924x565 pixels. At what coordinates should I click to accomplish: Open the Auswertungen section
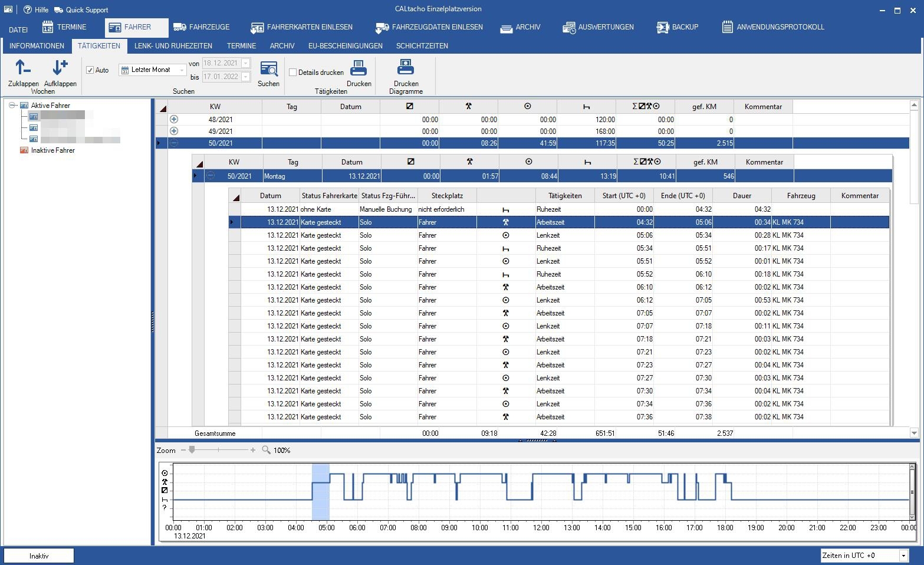click(598, 27)
